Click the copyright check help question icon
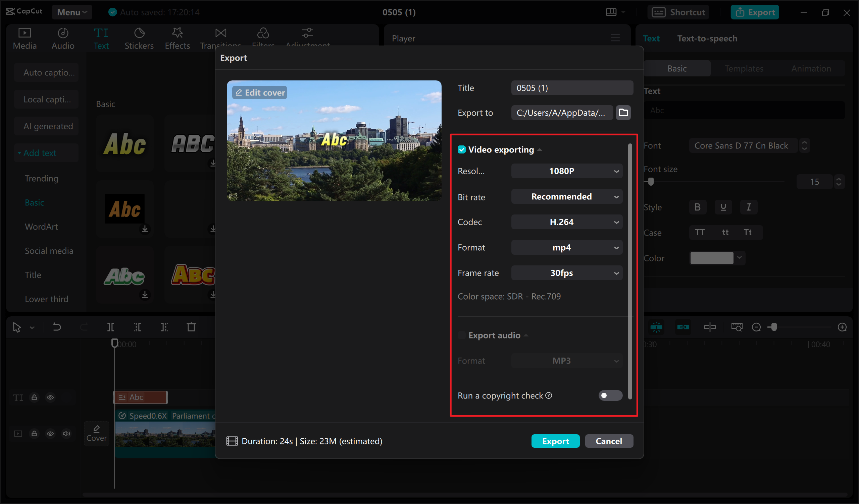859x504 pixels. coord(549,395)
